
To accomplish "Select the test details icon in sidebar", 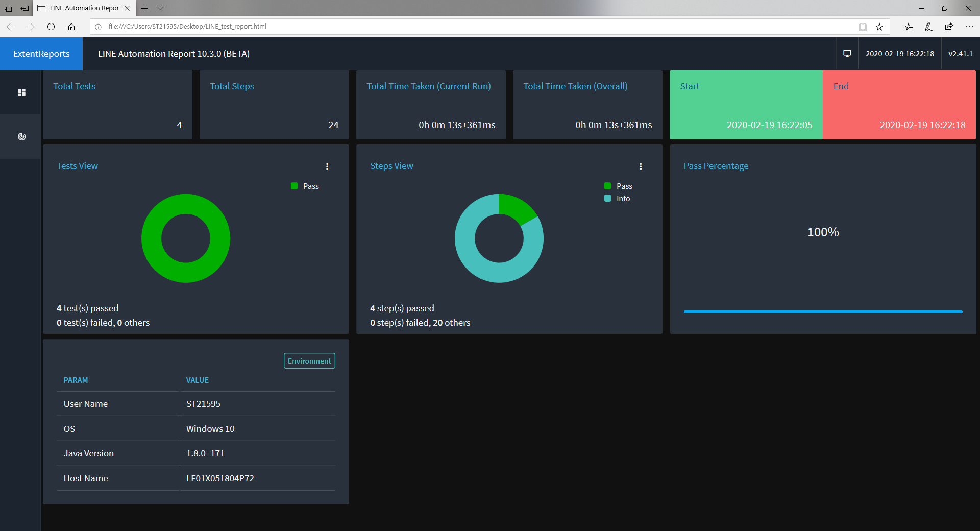I will click(x=21, y=136).
